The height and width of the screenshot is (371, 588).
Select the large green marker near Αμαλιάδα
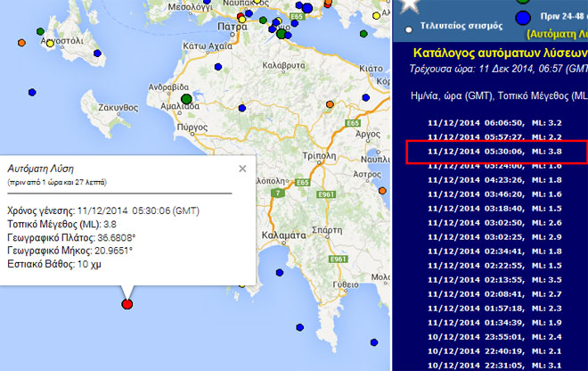185,99
